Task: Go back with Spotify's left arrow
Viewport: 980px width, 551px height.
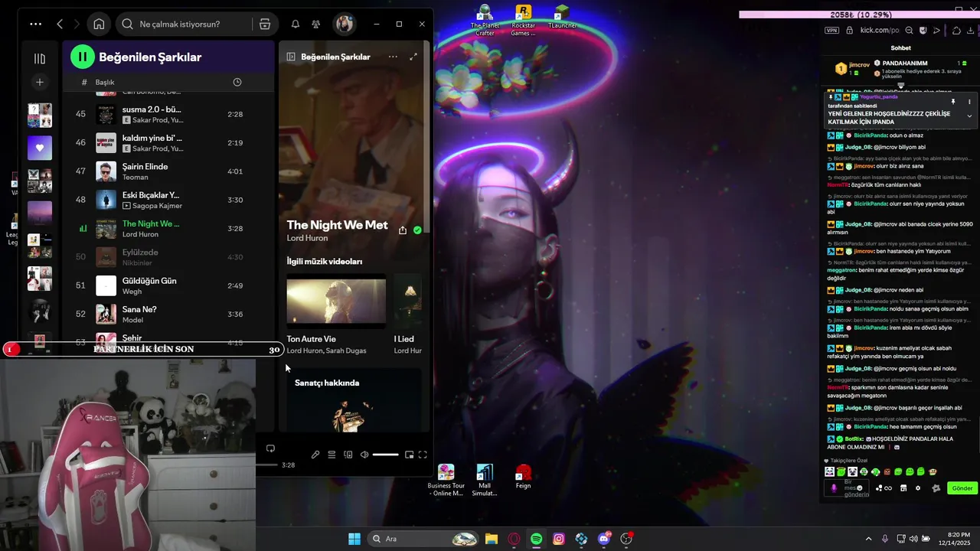Action: click(60, 24)
